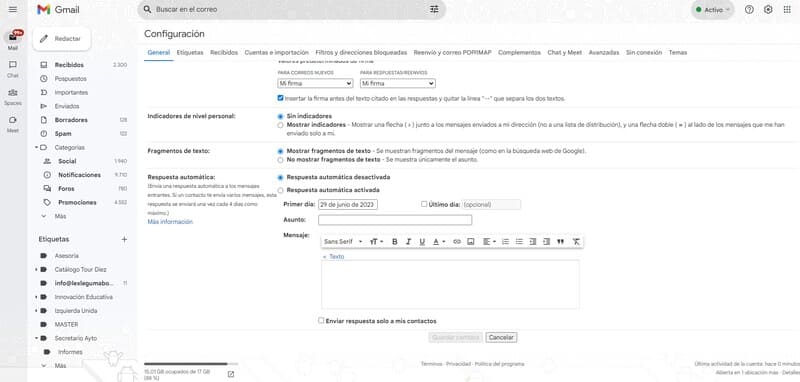
Task: Create a new label with plus icon
Action: tap(124, 239)
